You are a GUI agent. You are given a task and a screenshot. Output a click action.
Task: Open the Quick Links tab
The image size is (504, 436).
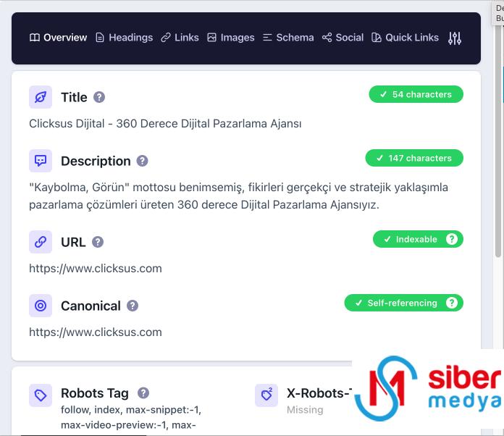coord(405,38)
